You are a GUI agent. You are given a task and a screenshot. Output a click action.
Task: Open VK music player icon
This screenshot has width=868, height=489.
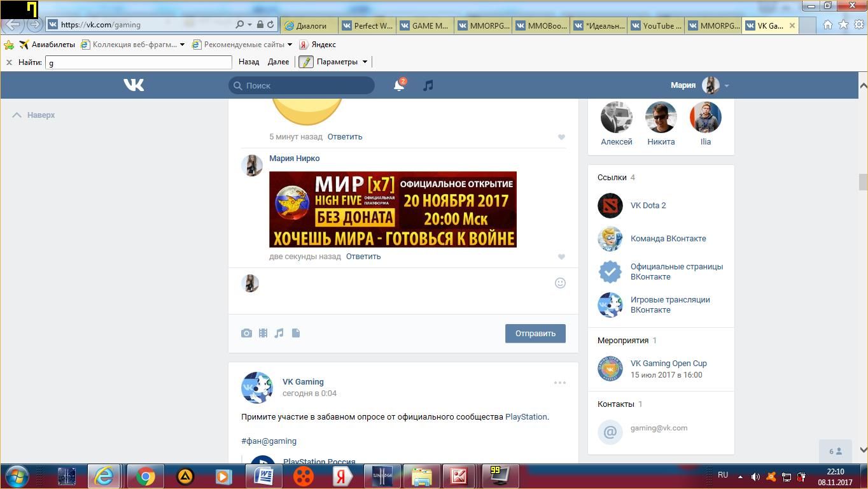[428, 85]
